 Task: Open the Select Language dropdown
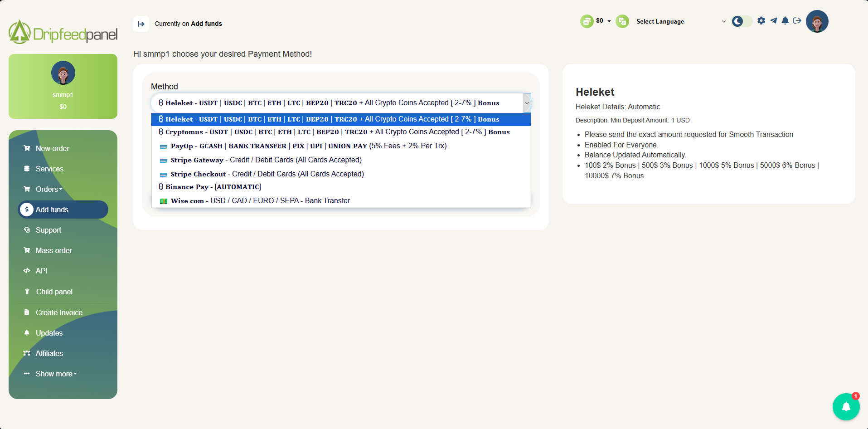680,21
